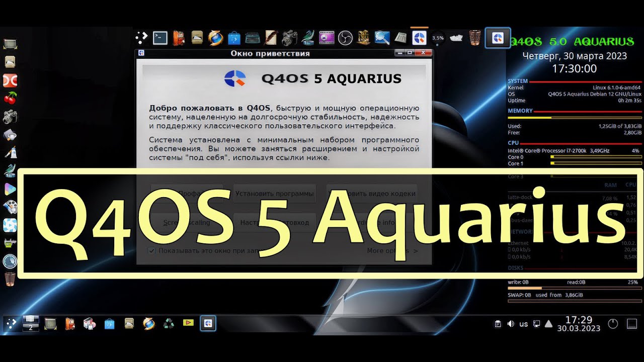
Task: Open the green recycle icon in bottom panel
Action: [x=169, y=324]
